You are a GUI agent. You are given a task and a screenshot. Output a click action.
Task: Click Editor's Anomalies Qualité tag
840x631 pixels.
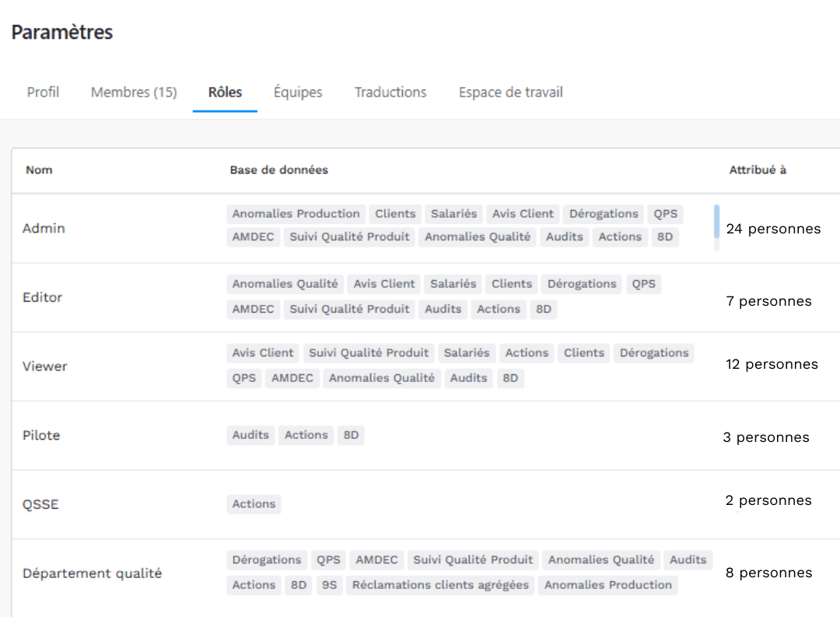pos(285,284)
